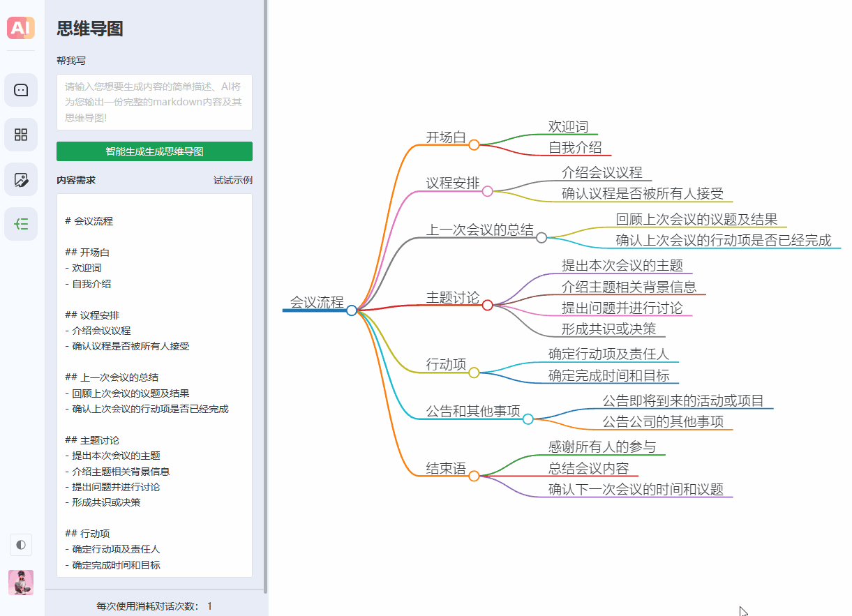Open the user avatar profile

[x=21, y=583]
